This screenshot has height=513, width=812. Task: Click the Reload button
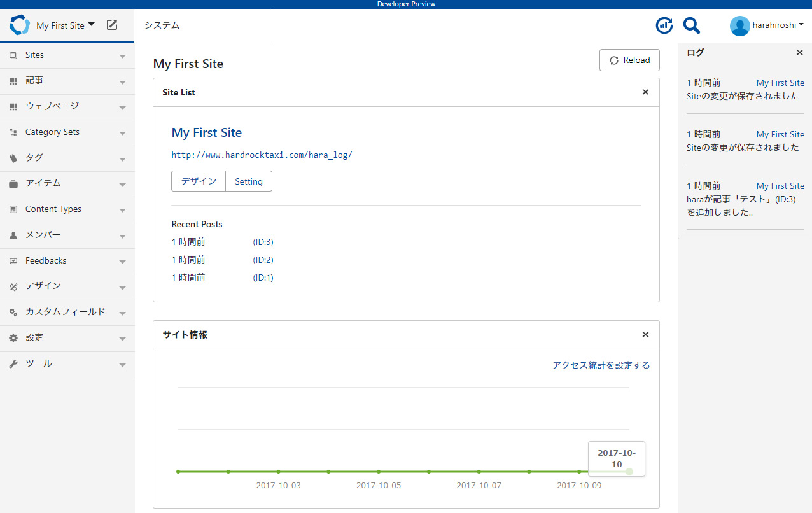click(629, 60)
